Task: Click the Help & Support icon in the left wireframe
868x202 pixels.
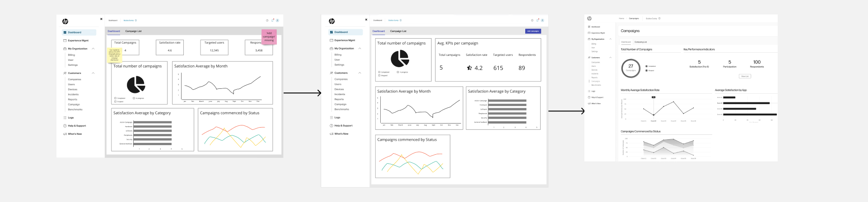Action: 65,126
